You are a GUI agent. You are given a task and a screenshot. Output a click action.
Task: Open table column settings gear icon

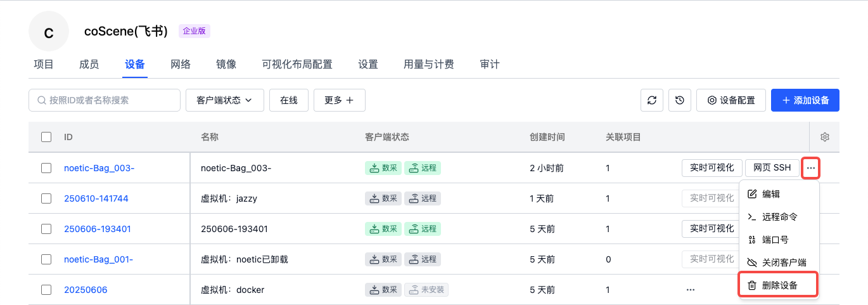(x=825, y=137)
